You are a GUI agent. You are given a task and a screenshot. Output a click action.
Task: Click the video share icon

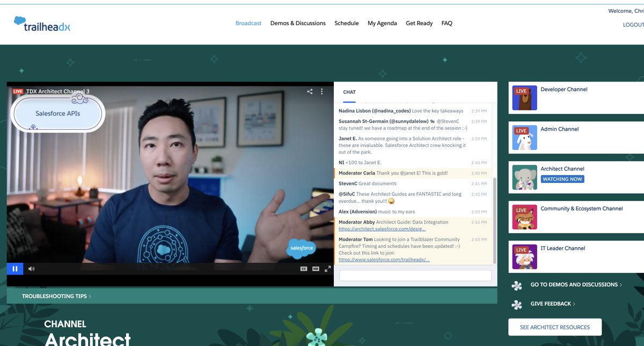pos(310,91)
